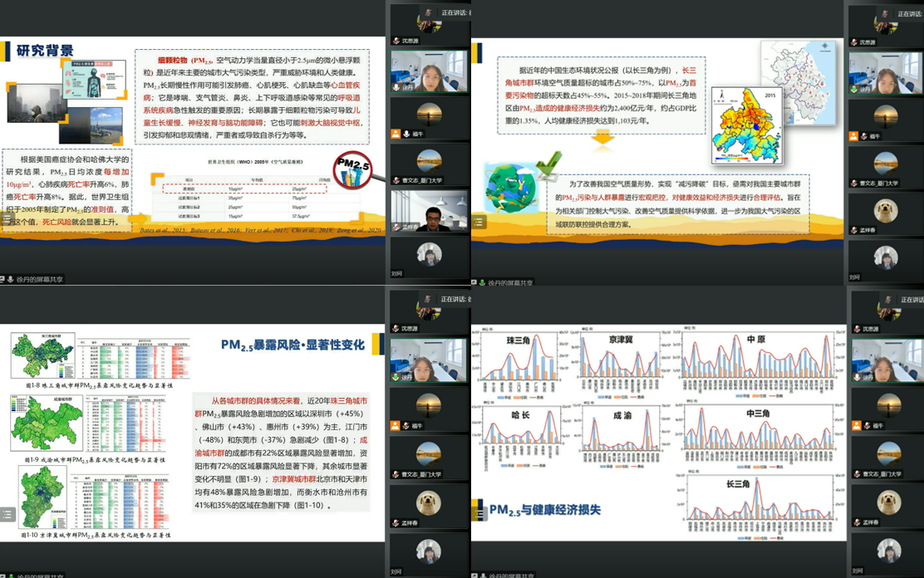Click the 长三角 bar chart
The height and width of the screenshot is (578, 924).
(x=761, y=507)
